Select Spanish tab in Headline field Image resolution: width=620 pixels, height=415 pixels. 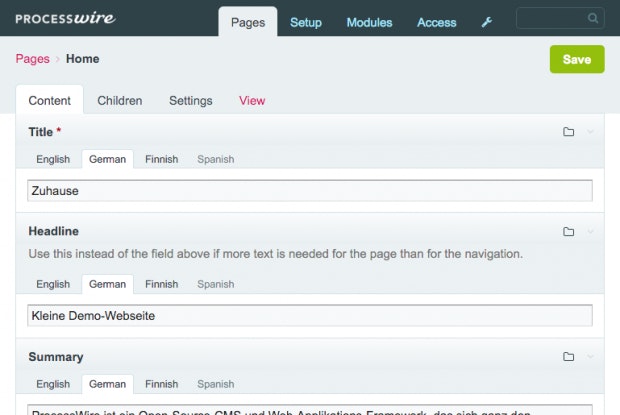click(215, 284)
